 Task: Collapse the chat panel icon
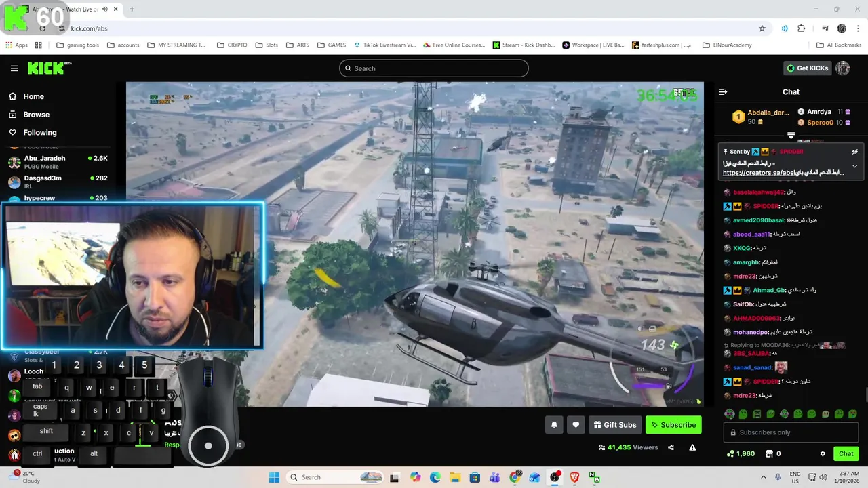pyautogui.click(x=723, y=92)
